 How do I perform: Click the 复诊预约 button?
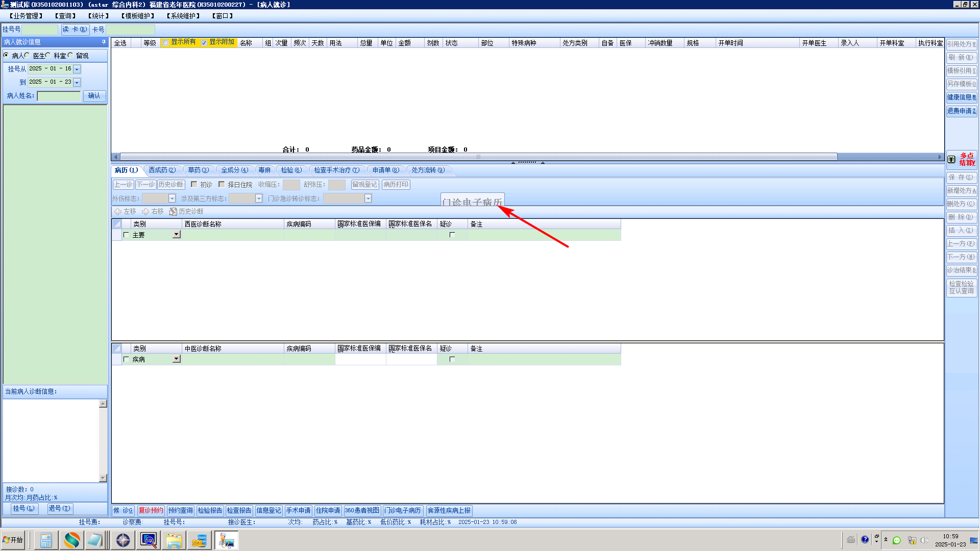coord(151,510)
